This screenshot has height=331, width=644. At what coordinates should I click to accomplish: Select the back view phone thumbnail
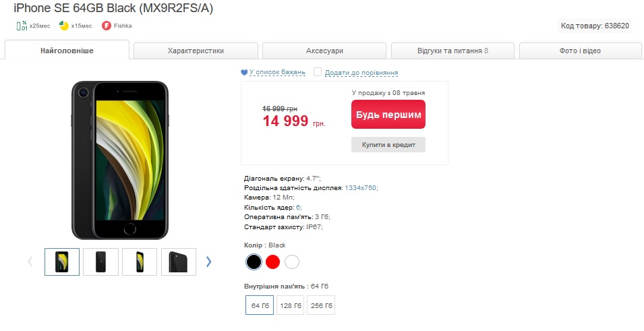click(100, 262)
